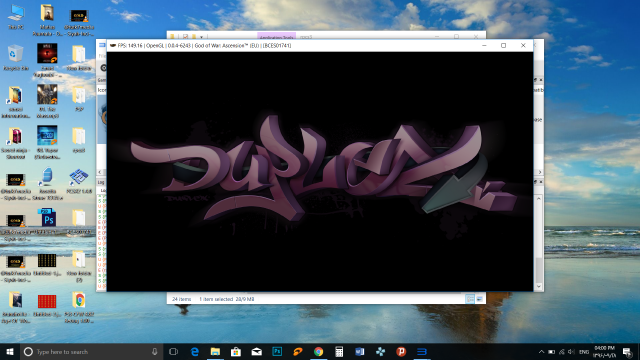Select the rpcs3 folder on the desktop
The width and height of the screenshot is (640, 360).
tap(79, 140)
